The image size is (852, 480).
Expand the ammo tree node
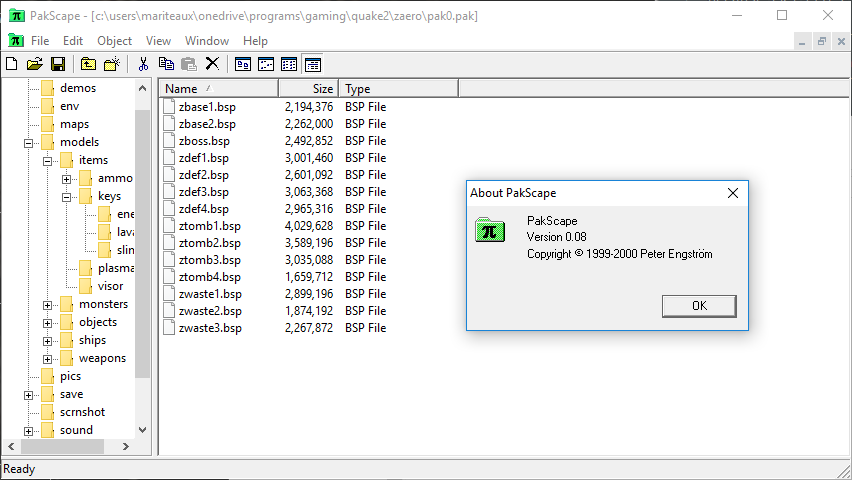66,179
